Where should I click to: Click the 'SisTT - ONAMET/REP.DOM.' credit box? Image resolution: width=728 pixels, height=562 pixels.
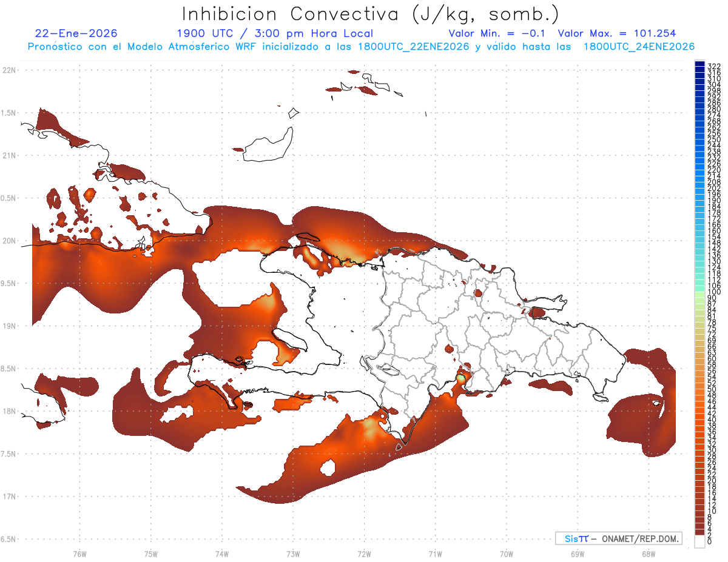point(618,538)
